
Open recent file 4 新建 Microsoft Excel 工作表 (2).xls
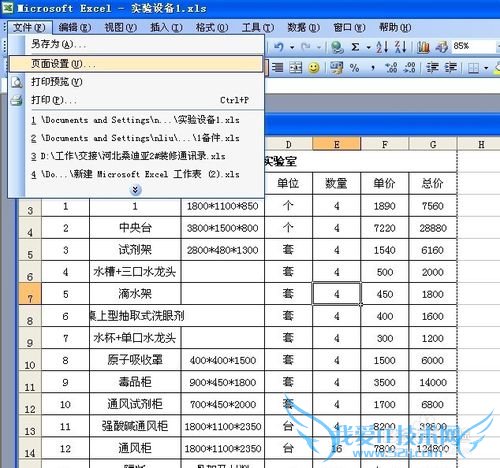point(136,174)
